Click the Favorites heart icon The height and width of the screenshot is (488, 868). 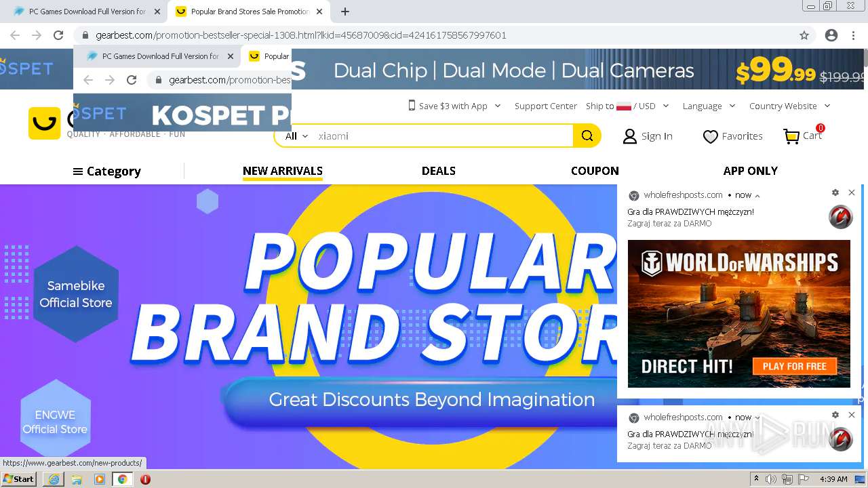click(710, 137)
